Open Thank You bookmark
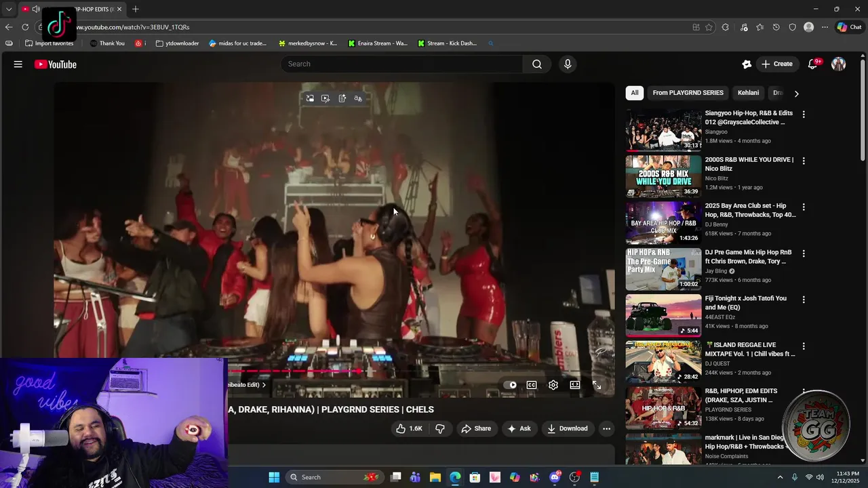 click(107, 43)
